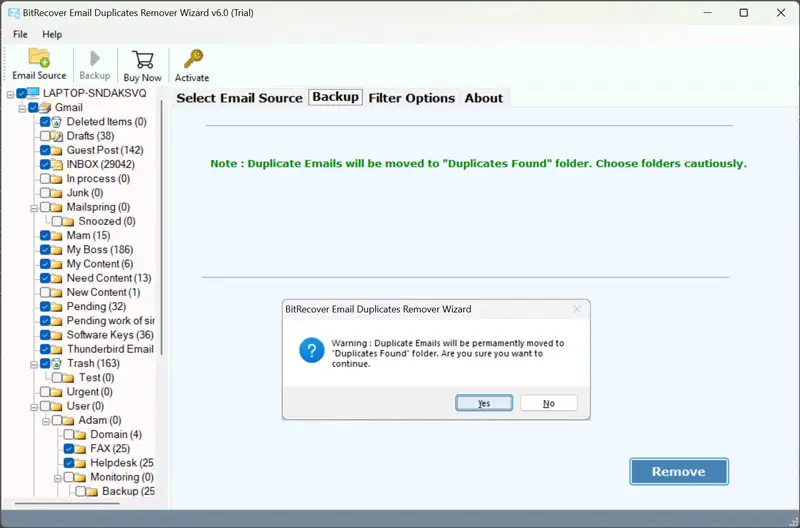Toggle the My Boss (186) checkbox
The image size is (800, 528).
pos(45,250)
